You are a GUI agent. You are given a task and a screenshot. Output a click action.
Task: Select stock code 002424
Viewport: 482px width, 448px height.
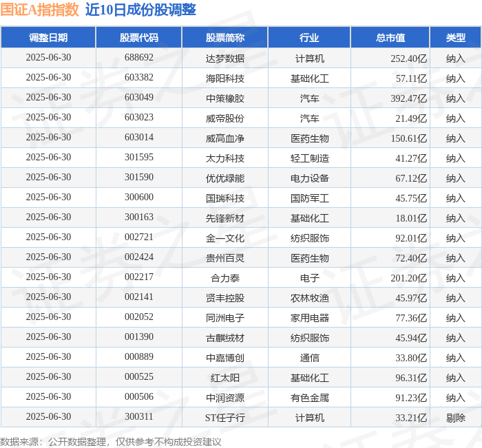[139, 257]
